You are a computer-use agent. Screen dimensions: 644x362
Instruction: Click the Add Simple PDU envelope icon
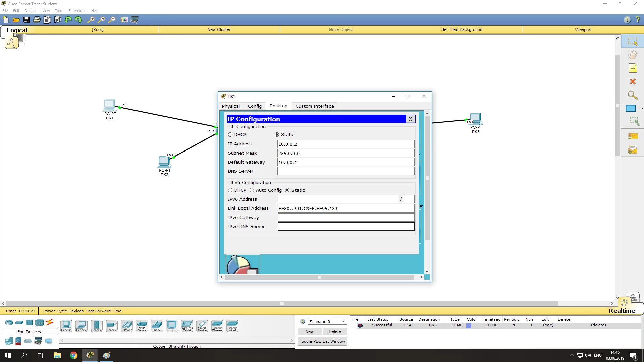633,136
